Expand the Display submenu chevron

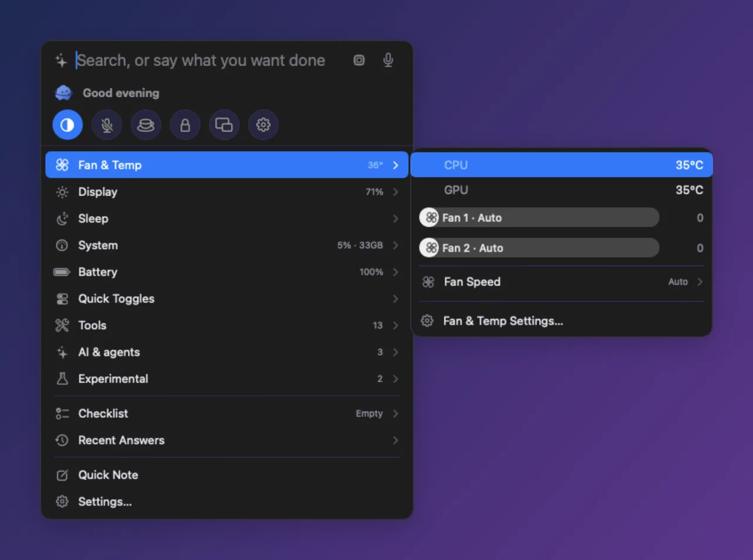click(395, 192)
